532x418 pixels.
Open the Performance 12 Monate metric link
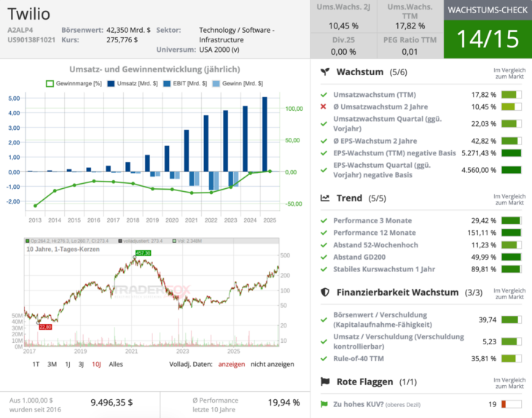tap(375, 233)
